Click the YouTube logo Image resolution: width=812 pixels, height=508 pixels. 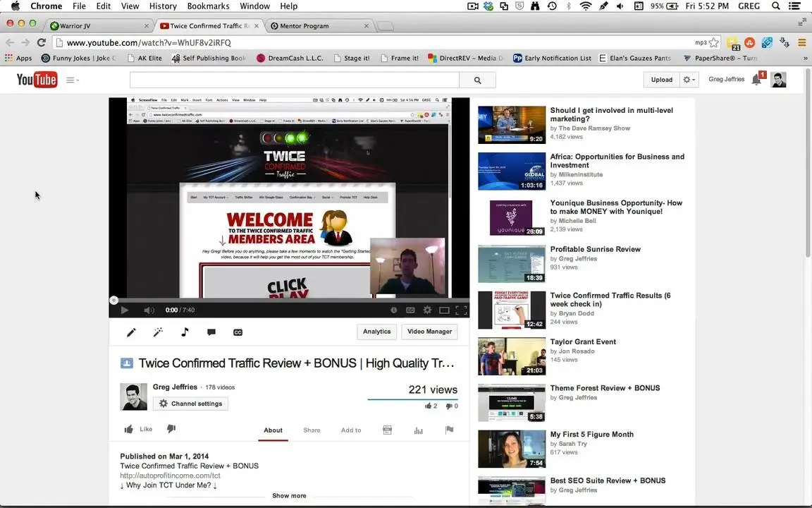tap(37, 80)
